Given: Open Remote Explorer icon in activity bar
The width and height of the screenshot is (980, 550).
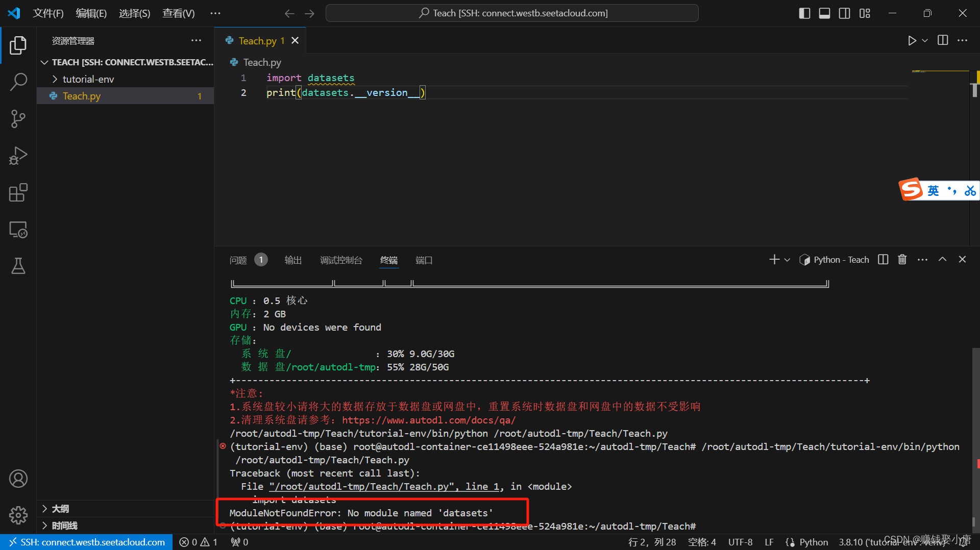Looking at the screenshot, I should (x=18, y=230).
